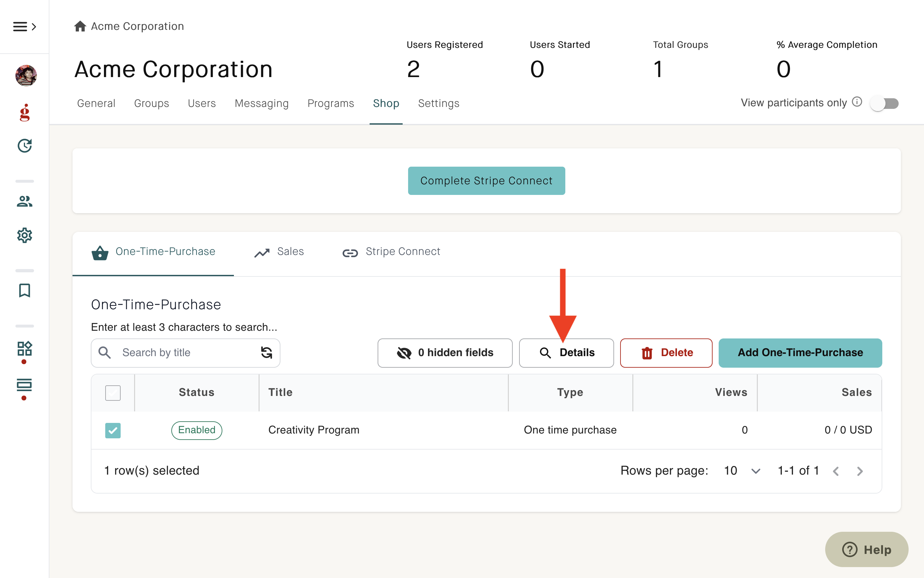Click Complete Stripe Connect button
Image resolution: width=924 pixels, height=578 pixels.
click(486, 180)
